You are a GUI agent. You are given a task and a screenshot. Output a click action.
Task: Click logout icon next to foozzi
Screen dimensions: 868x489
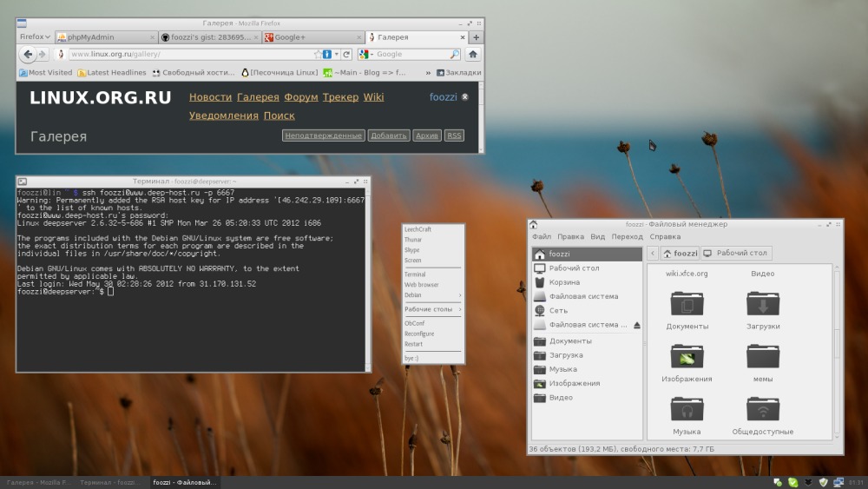(x=465, y=97)
